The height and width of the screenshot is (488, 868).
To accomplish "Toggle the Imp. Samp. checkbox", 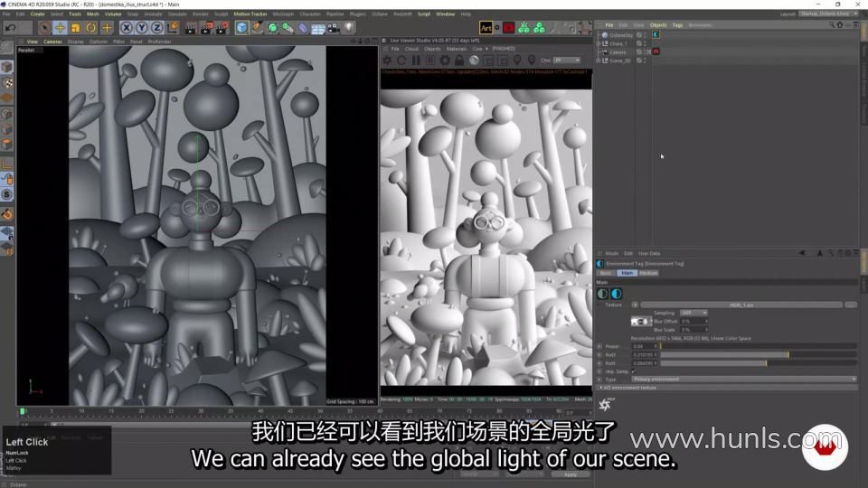I will (634, 371).
